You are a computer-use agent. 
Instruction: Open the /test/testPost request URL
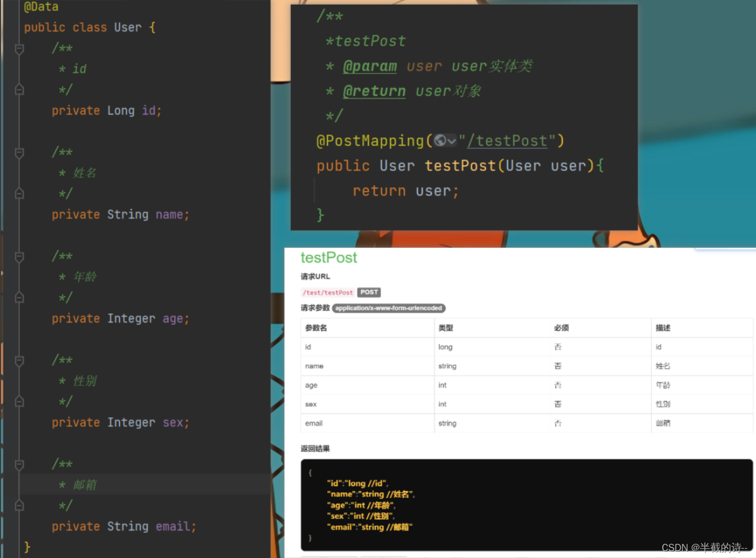click(x=327, y=292)
